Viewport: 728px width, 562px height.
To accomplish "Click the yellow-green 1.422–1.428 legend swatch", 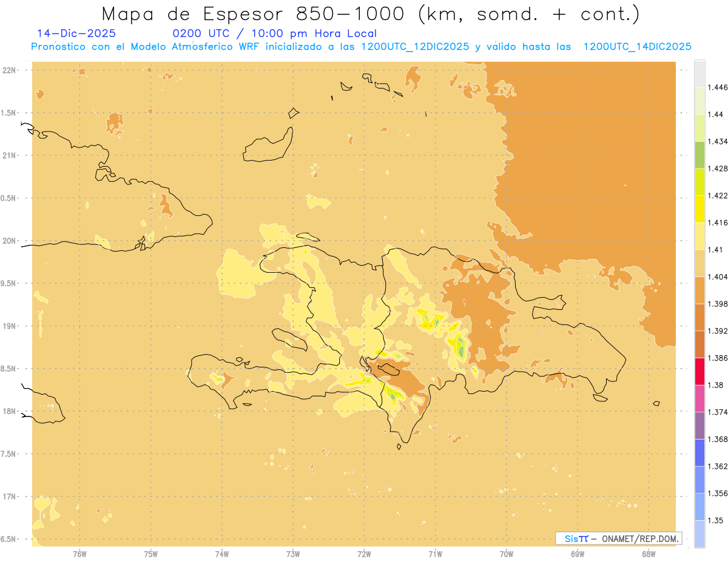I will 699,182.
